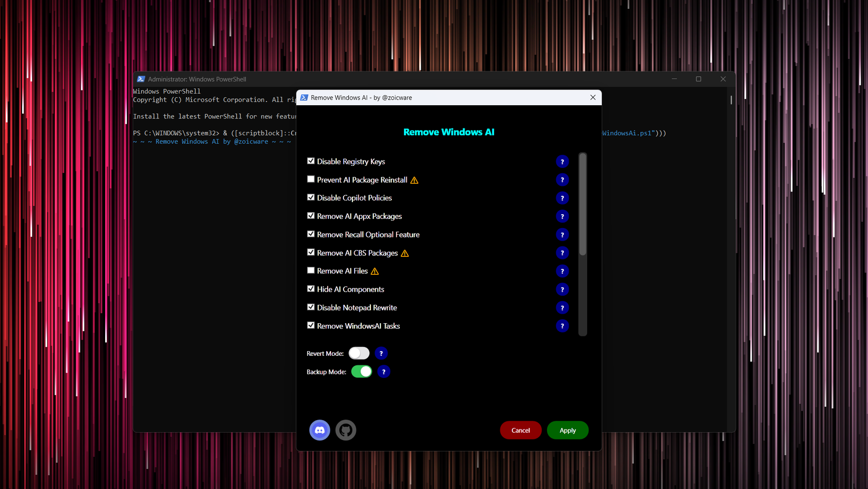Viewport: 868px width, 489px height.
Task: Open the Discord link icon
Action: click(x=319, y=430)
